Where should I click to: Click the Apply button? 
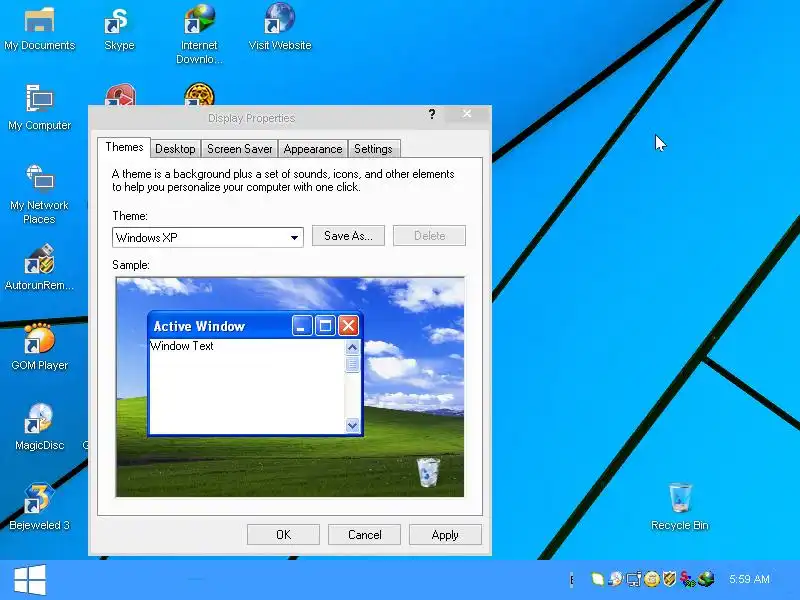coord(445,535)
